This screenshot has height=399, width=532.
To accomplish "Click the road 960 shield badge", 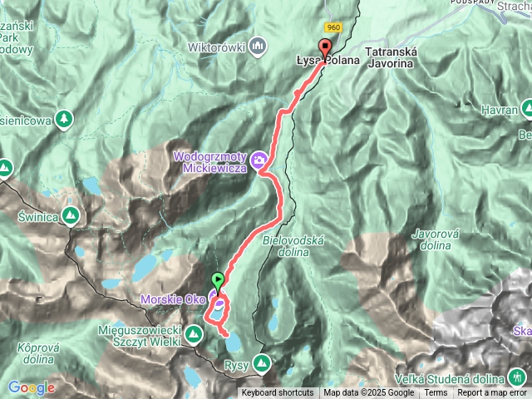I will click(x=333, y=27).
